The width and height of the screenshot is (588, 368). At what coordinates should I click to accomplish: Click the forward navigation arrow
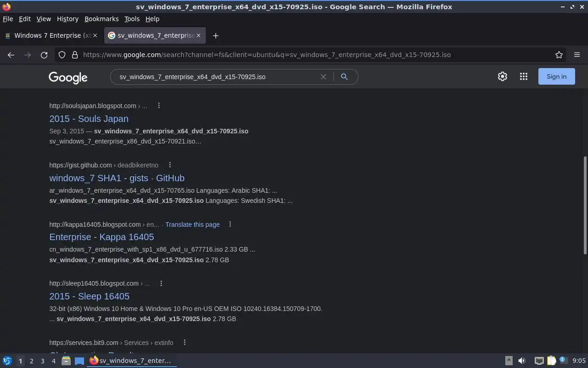28,55
